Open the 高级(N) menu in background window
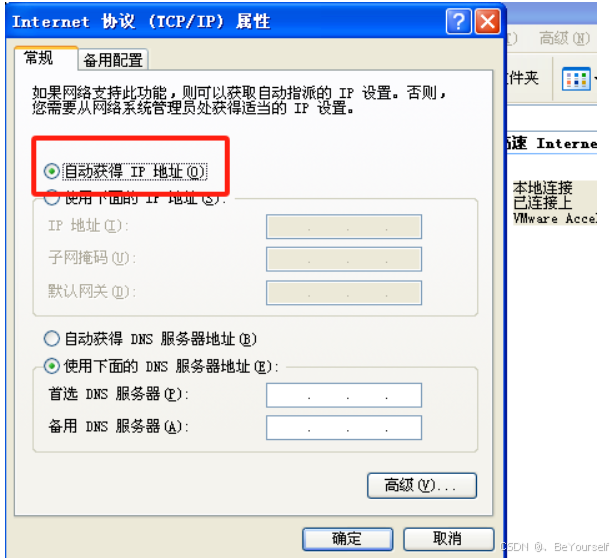615x558 pixels. [x=564, y=38]
